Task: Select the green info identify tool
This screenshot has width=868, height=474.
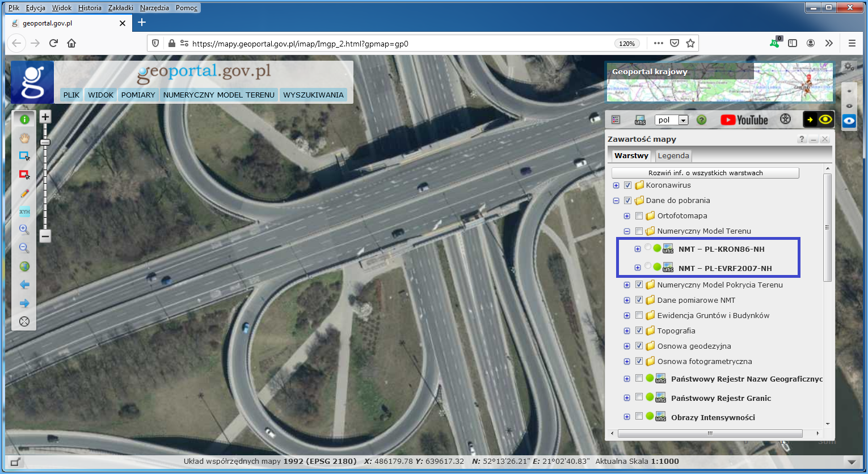Action: point(24,119)
